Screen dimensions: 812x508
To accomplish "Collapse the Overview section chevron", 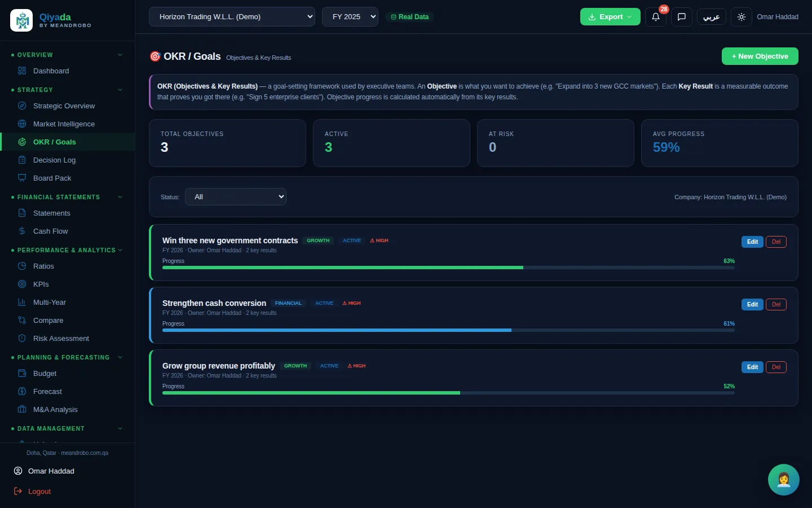I will coord(120,55).
